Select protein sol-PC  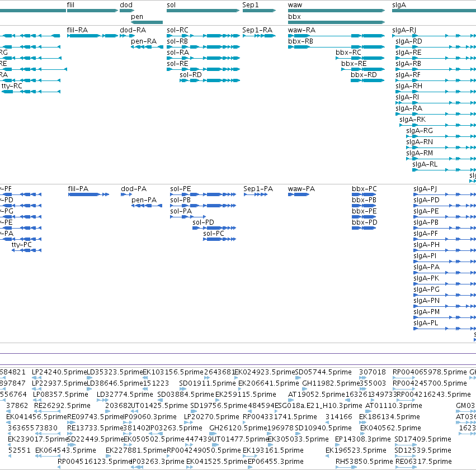219,240
